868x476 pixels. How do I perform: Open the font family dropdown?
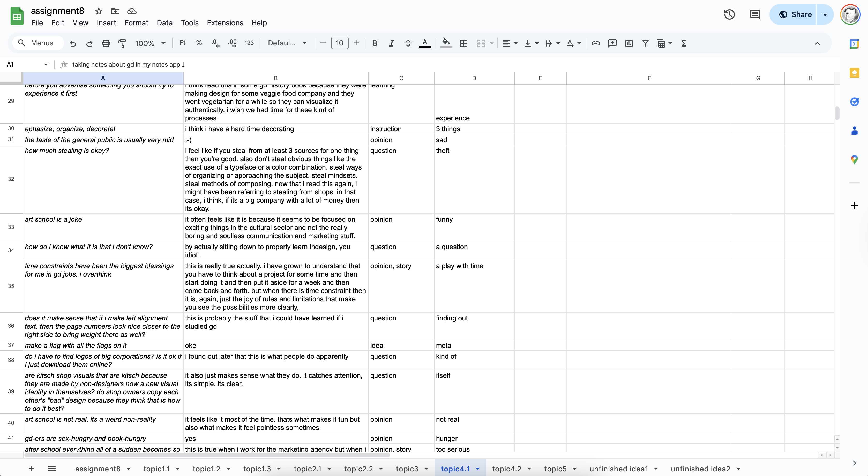[x=287, y=43]
